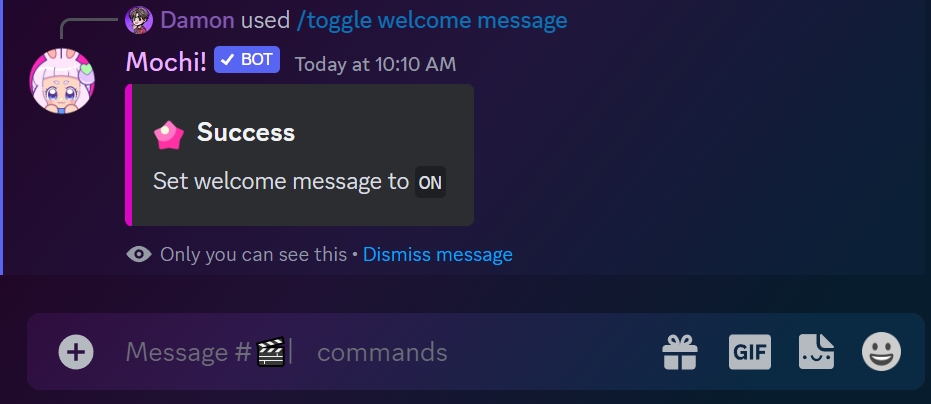Viewport: 931px width, 404px height.
Task: Click the Dismiss message link
Action: pos(438,255)
